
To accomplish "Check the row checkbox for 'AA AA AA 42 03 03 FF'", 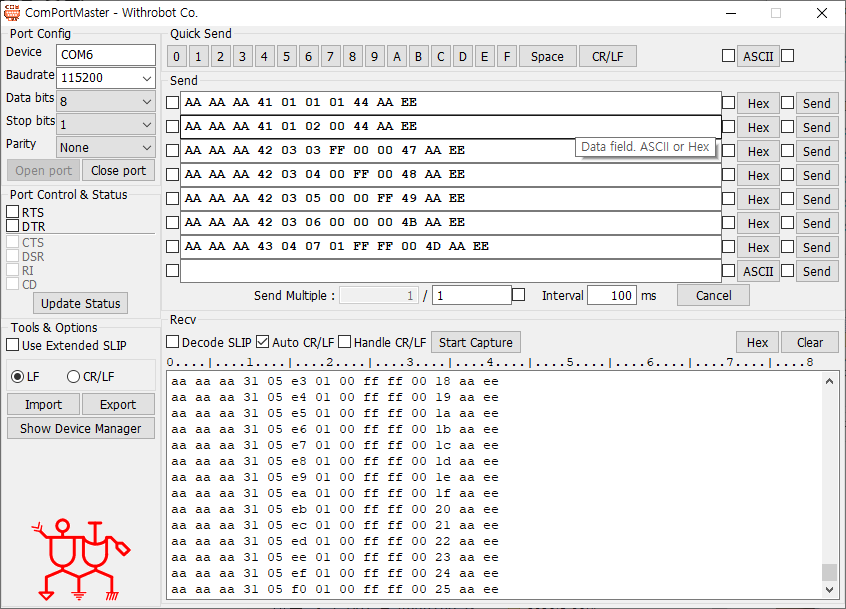I will coord(172,150).
